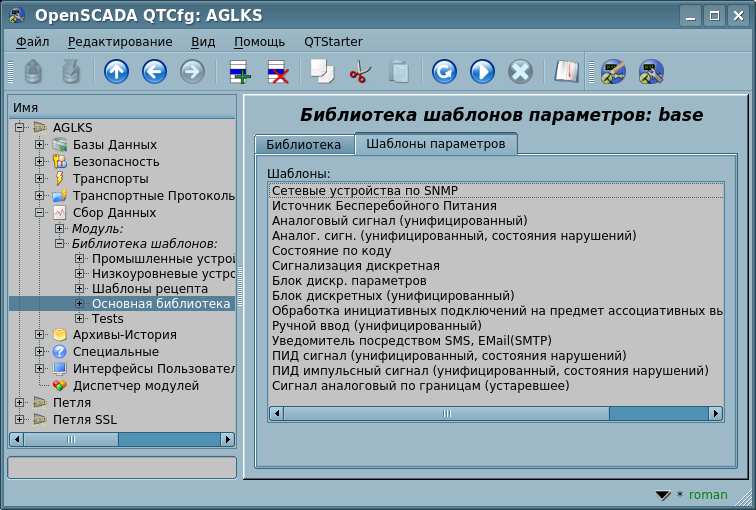Switch to the Шаблоны параметров tab

pyautogui.click(x=436, y=144)
